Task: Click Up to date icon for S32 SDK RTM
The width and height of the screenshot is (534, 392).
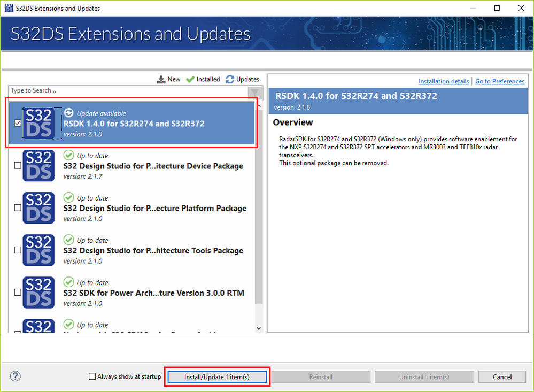Action: [x=68, y=282]
